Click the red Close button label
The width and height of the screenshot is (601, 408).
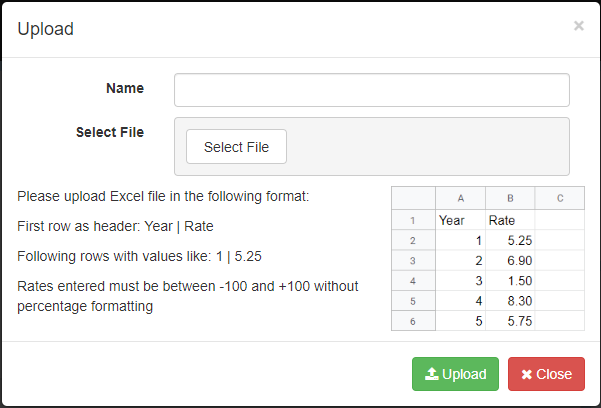(554, 374)
